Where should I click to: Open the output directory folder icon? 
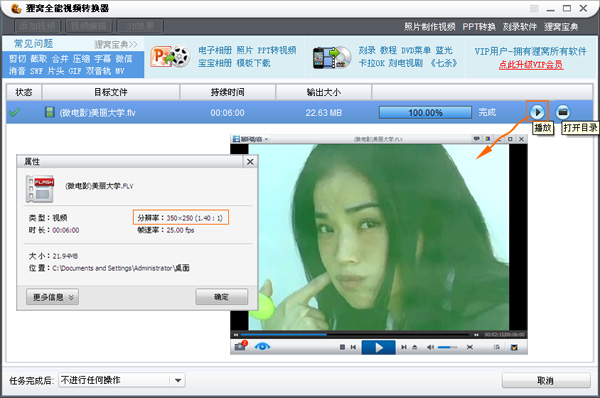coord(562,112)
